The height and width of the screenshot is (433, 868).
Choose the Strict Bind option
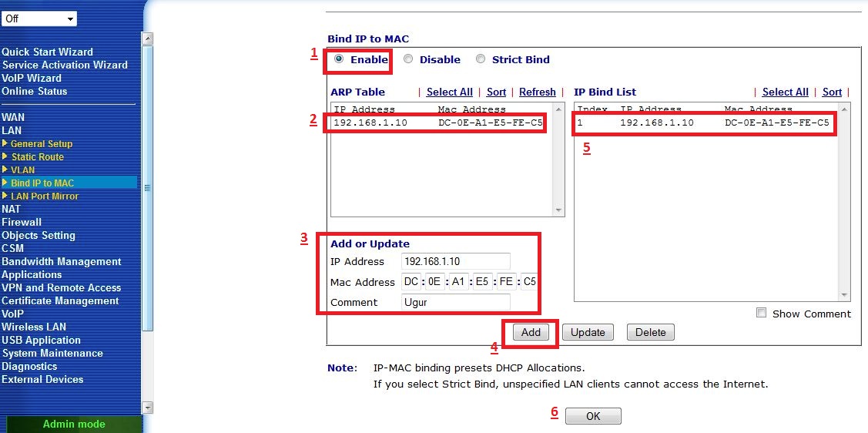tap(481, 59)
